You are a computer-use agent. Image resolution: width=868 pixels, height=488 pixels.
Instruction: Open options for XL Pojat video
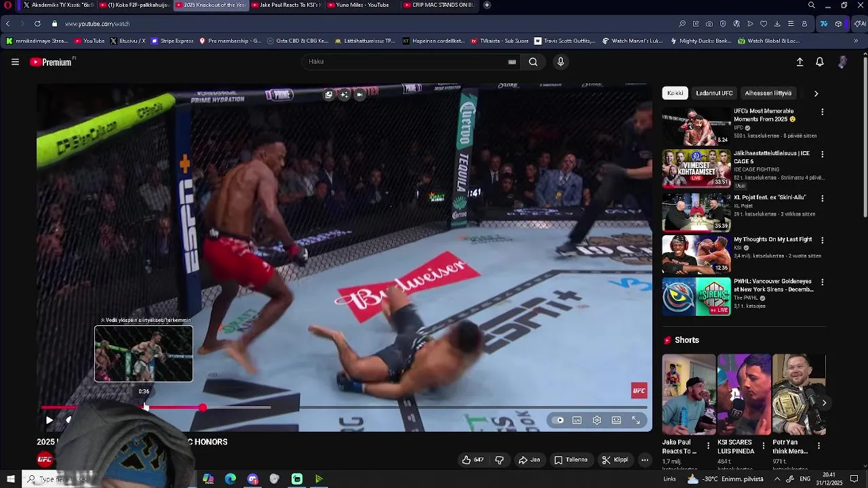point(823,199)
